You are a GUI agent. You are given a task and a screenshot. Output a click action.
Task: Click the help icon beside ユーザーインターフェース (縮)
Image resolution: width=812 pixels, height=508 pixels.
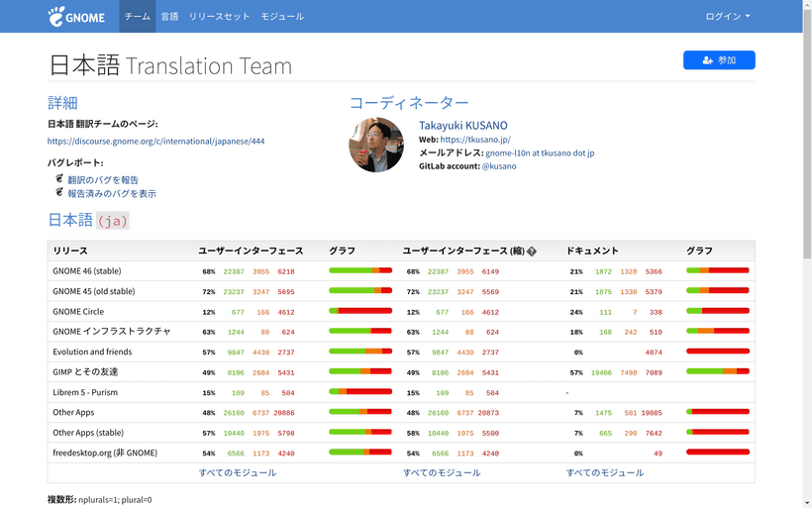click(532, 252)
